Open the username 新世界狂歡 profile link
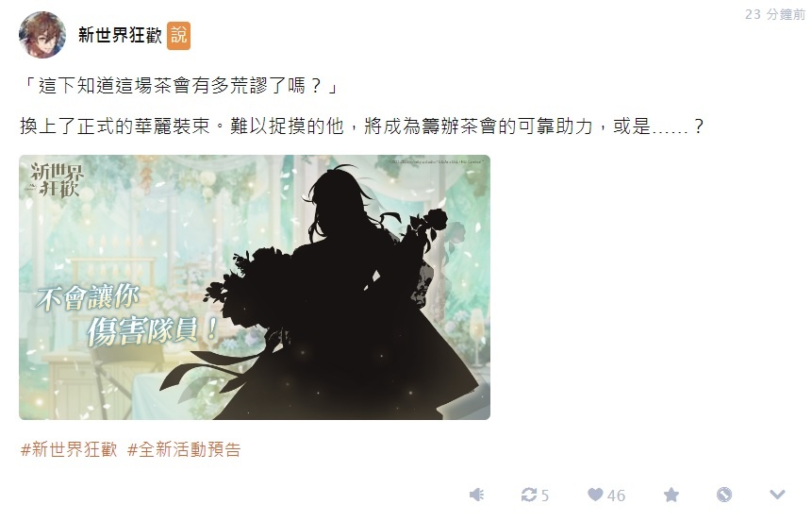 tap(120, 35)
